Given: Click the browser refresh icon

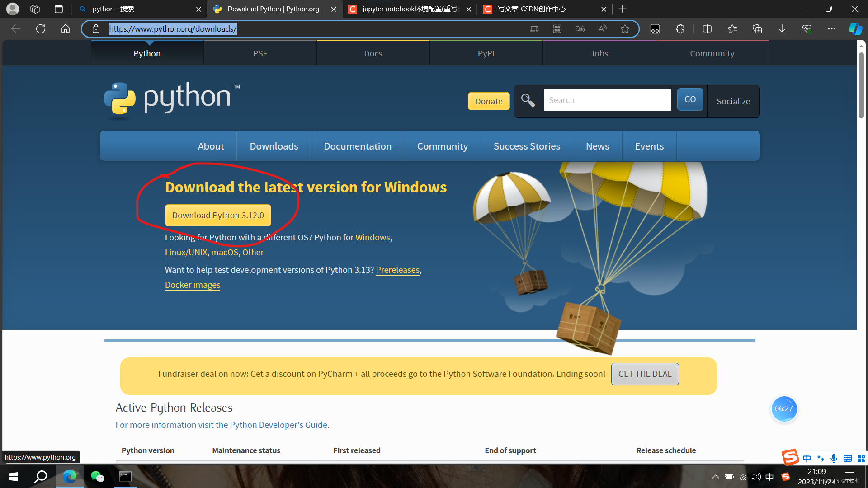Looking at the screenshot, I should (41, 29).
